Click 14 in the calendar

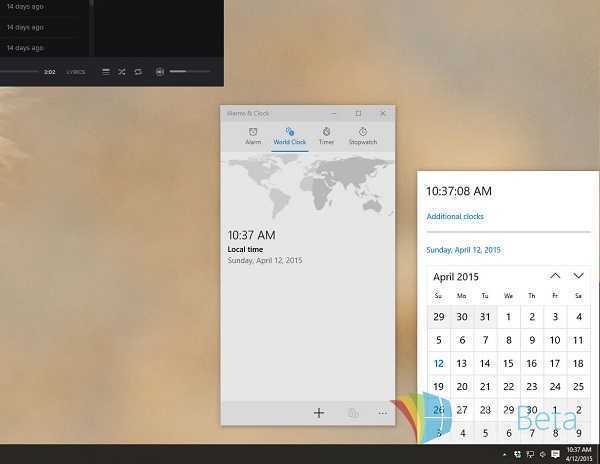pyautogui.click(x=485, y=363)
